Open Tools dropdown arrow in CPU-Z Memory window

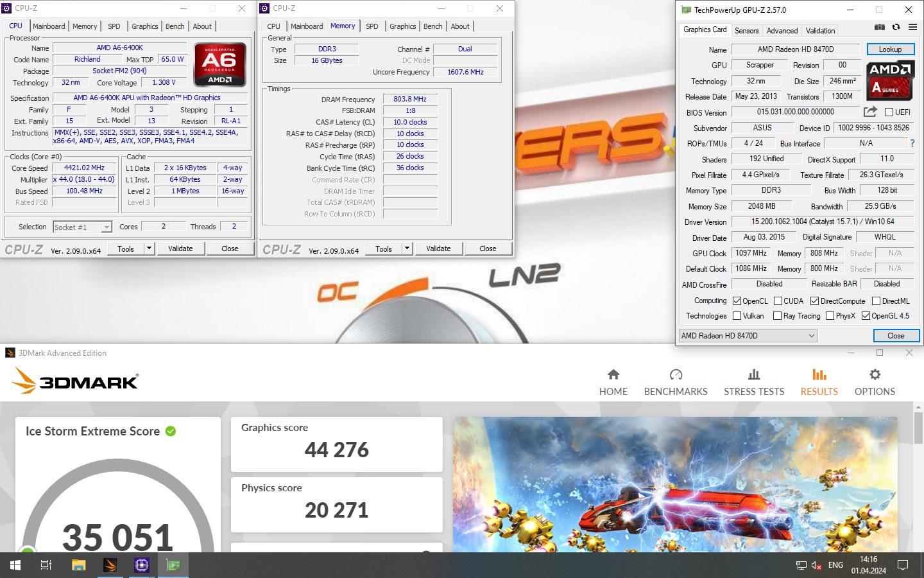click(407, 249)
